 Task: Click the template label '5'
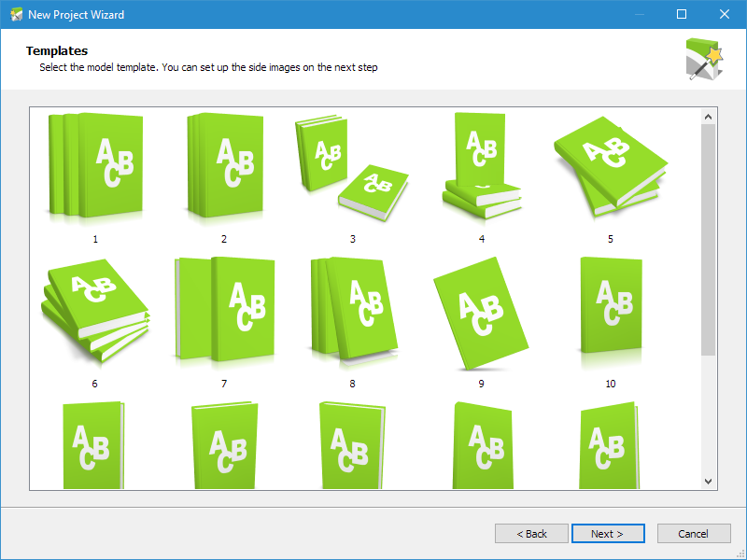611,239
